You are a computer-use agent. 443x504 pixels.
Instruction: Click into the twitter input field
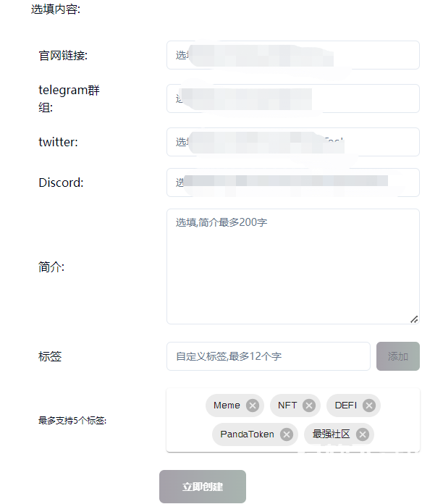[292, 142]
